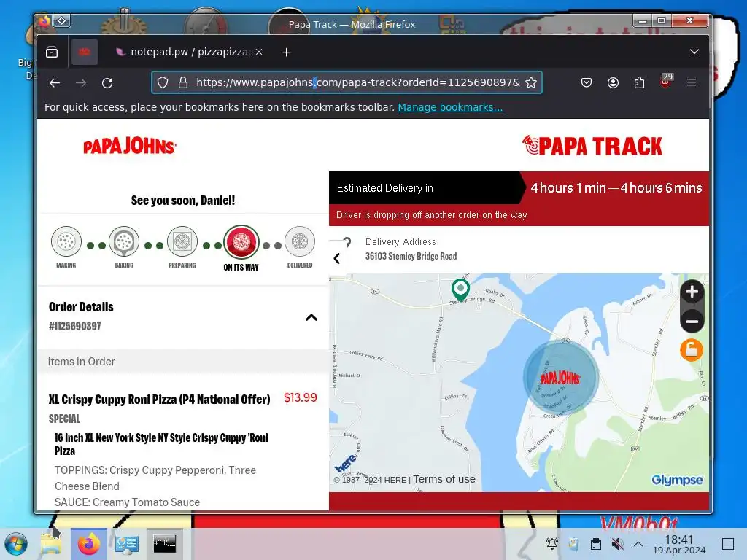
Task: Click the $13.99 price text
Action: coord(300,397)
